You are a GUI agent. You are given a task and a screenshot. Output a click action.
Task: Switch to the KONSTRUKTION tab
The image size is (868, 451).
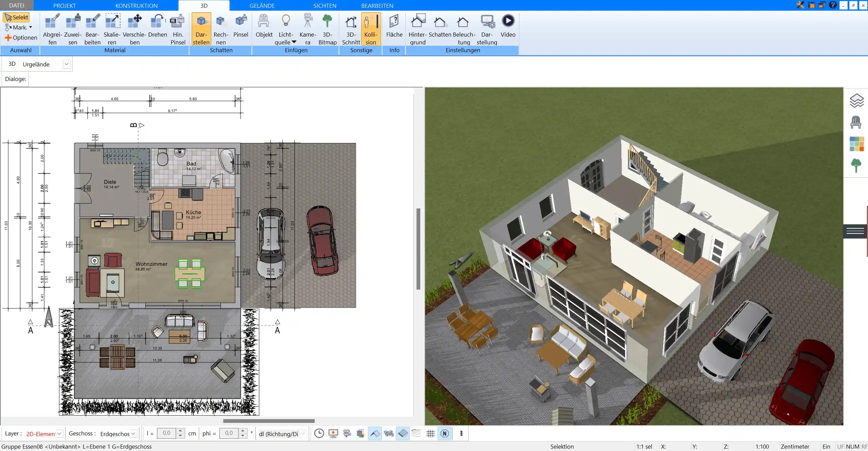(136, 5)
